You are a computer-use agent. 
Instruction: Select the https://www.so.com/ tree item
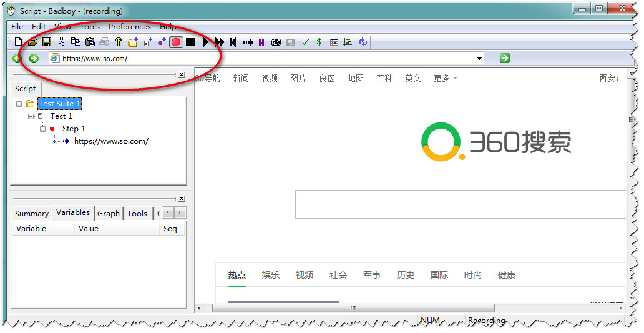pos(111,141)
